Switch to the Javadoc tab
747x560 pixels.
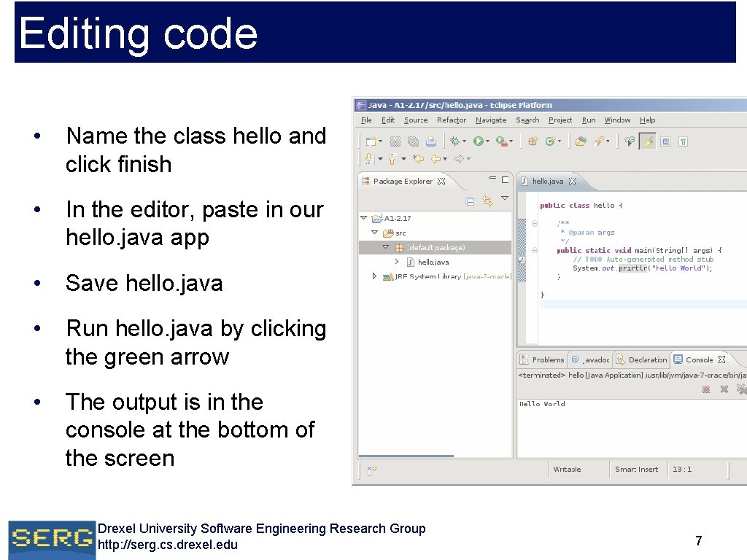pyautogui.click(x=591, y=359)
